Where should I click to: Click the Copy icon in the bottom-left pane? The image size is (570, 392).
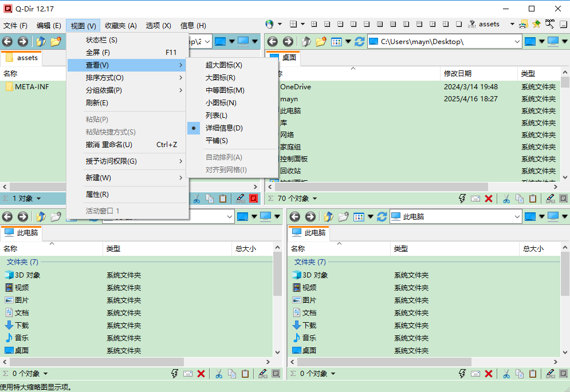232,373
